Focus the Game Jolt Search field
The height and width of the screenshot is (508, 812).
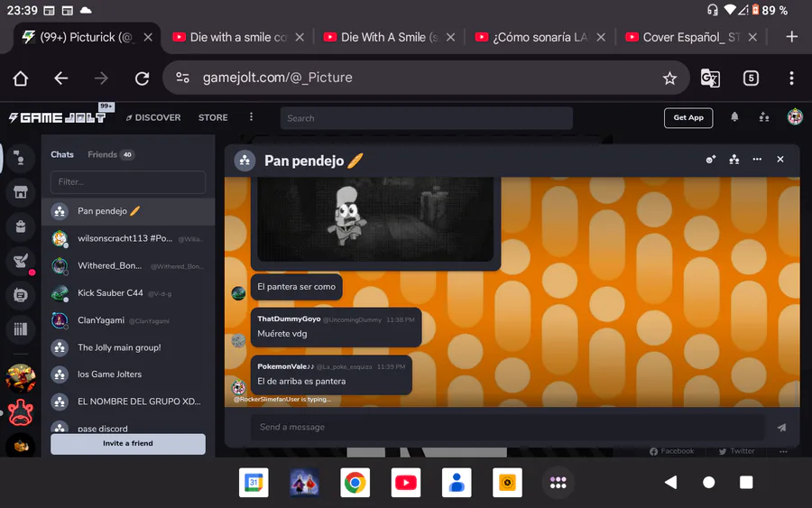(426, 118)
